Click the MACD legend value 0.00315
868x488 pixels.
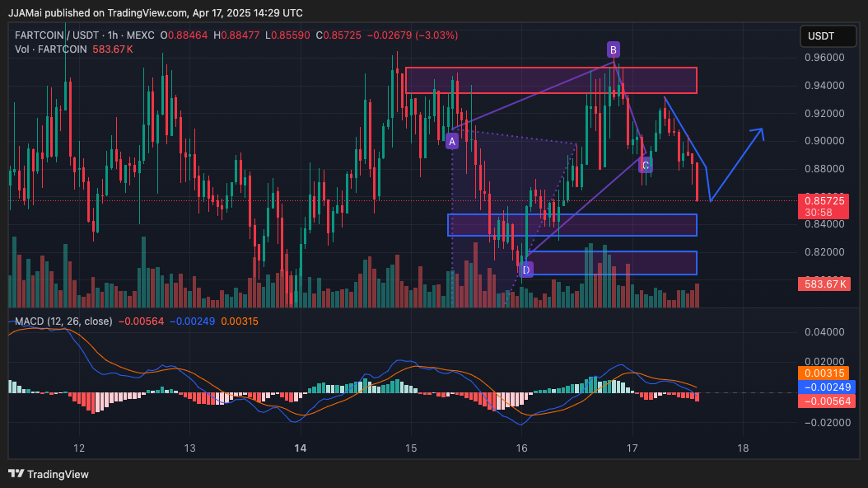click(239, 321)
